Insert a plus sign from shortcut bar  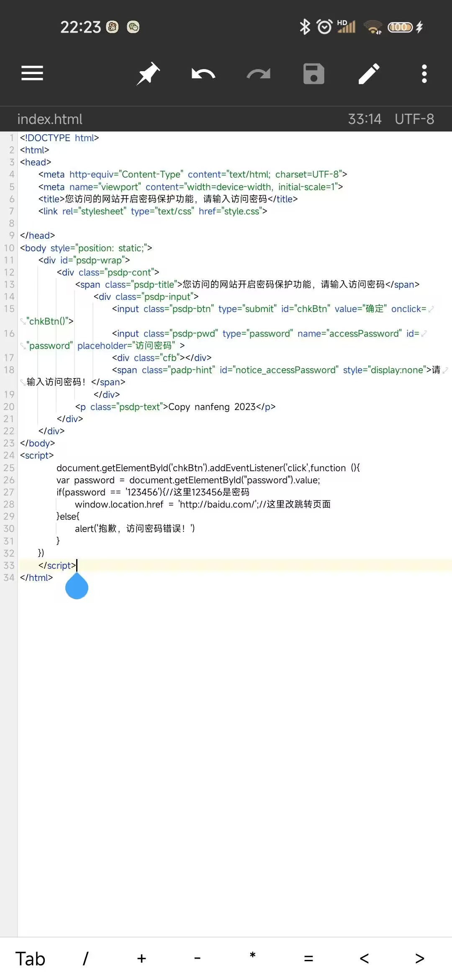(141, 959)
